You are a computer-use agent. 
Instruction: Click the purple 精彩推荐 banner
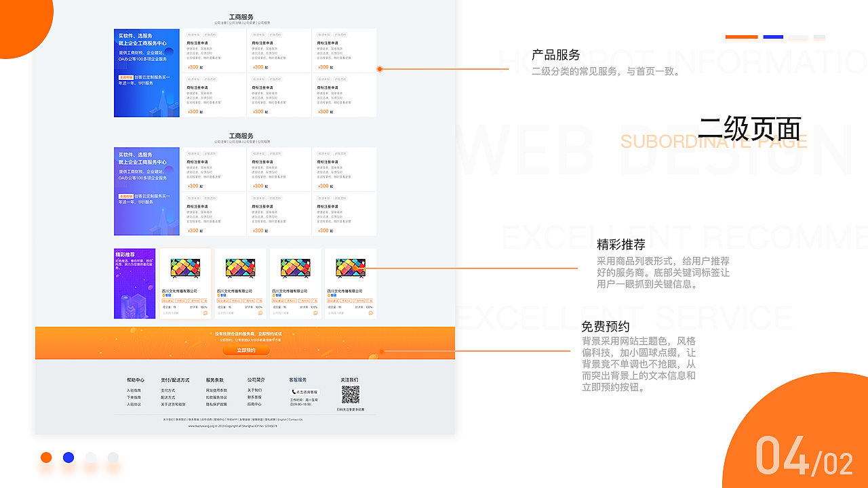click(134, 283)
